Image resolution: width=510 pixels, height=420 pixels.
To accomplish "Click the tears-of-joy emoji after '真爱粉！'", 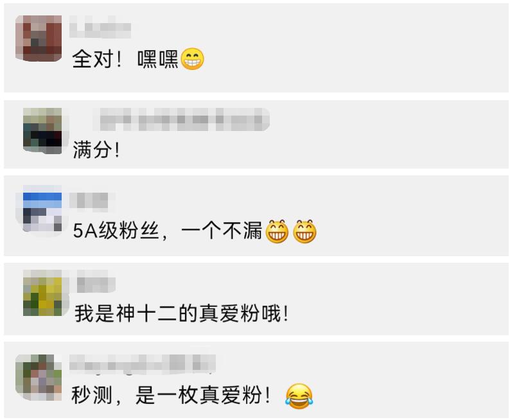I will pos(299,396).
